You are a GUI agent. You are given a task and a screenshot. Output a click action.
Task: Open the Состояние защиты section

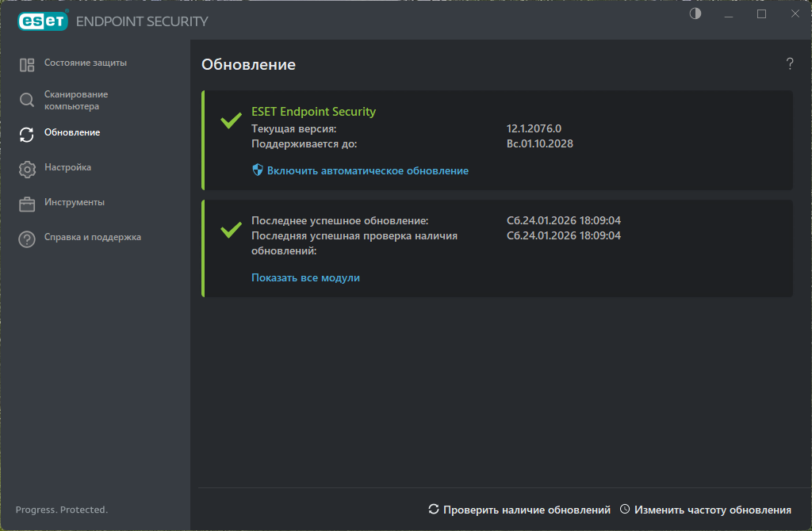[x=85, y=63]
